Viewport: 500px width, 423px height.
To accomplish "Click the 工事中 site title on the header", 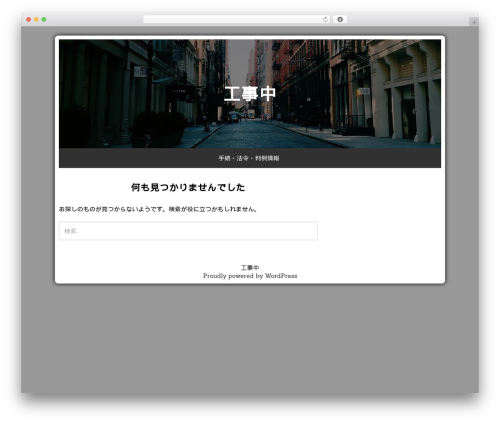I will tap(250, 94).
